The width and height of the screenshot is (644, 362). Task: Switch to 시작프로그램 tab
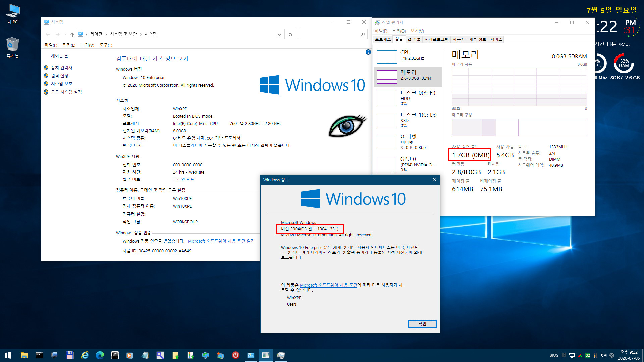pos(436,39)
